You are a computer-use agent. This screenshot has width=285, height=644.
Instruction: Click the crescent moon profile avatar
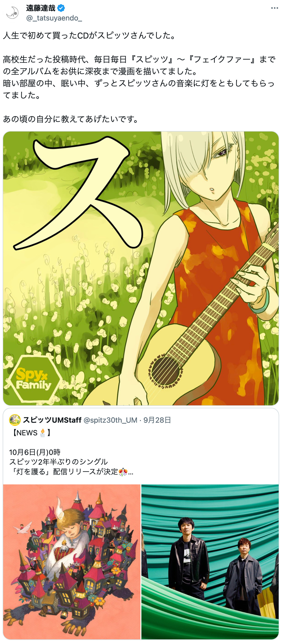(x=12, y=13)
